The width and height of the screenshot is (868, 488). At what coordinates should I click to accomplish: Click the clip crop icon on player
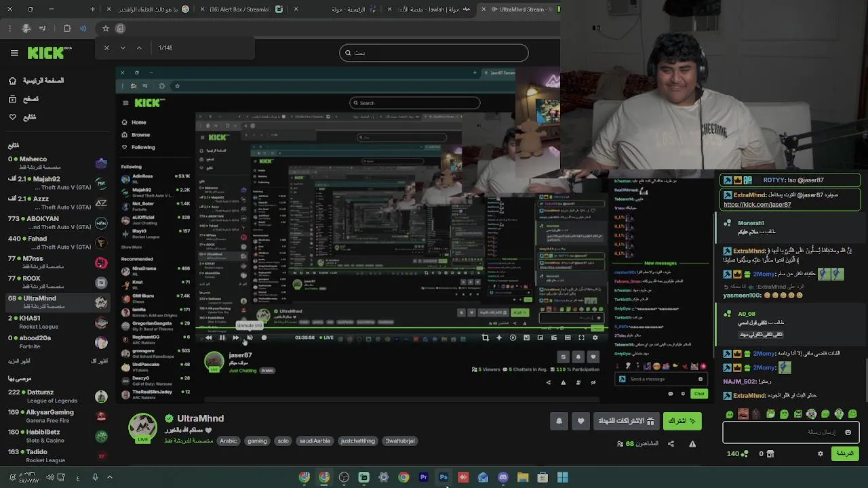485,338
